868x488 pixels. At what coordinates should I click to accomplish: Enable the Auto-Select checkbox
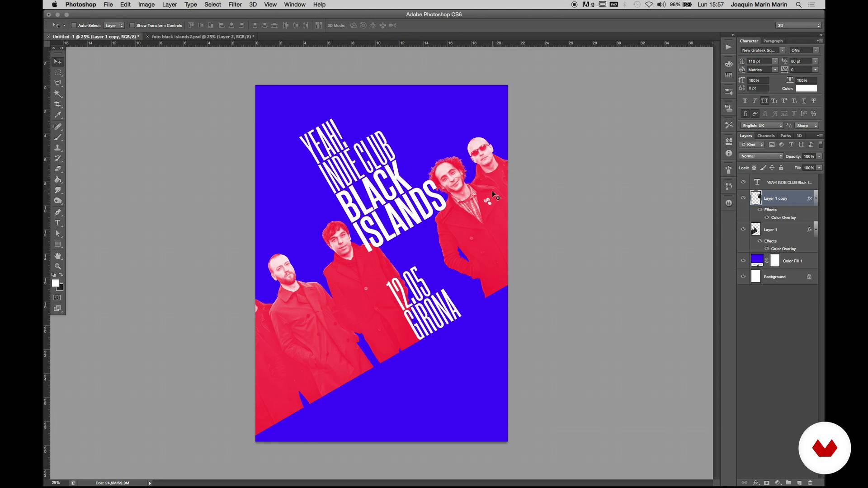pyautogui.click(x=74, y=26)
